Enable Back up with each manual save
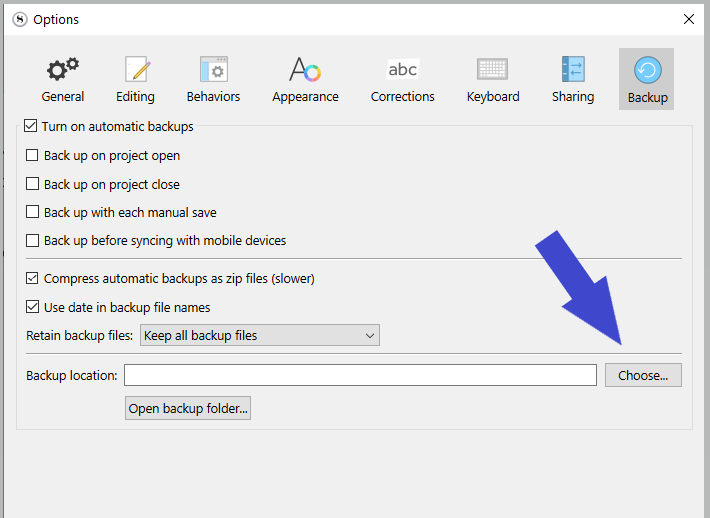The height and width of the screenshot is (518, 710). tap(33, 212)
